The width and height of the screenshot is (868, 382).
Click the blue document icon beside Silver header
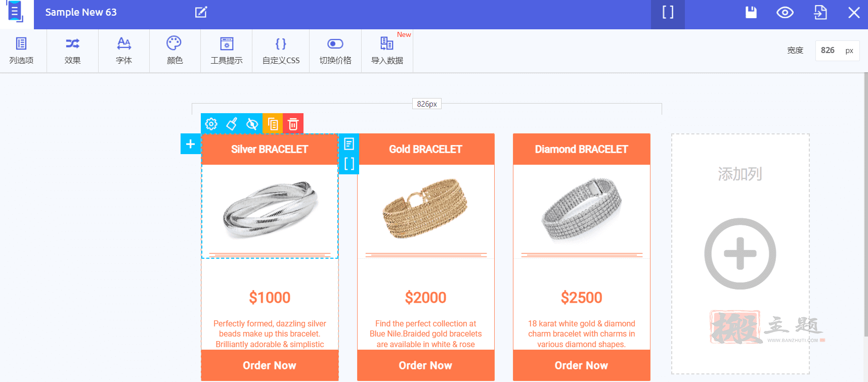coord(349,144)
